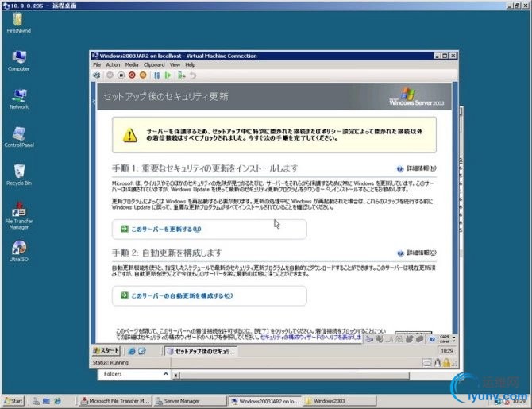
Task: Open the Help menu
Action: coord(191,64)
